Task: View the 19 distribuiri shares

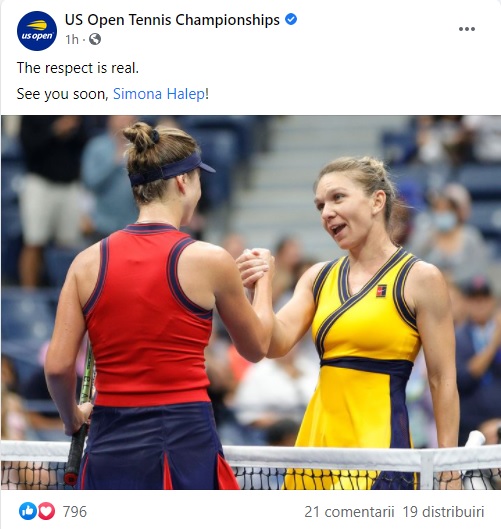Action: [444, 511]
